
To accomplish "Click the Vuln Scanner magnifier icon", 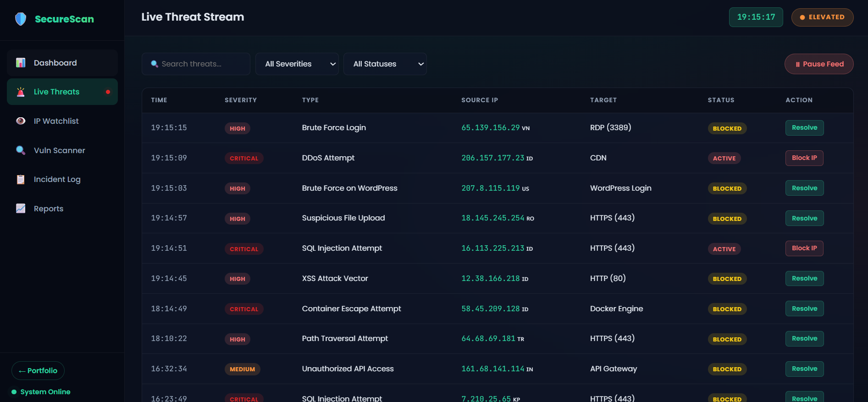I will tap(21, 150).
